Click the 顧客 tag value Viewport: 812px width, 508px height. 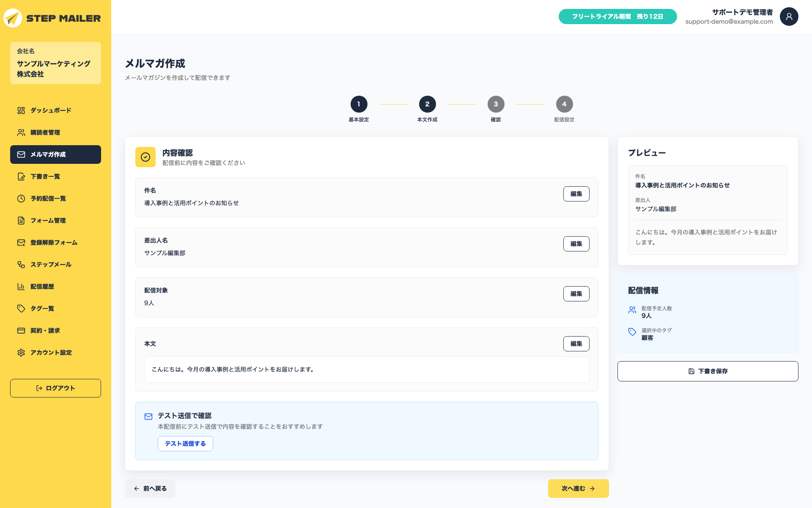(647, 338)
